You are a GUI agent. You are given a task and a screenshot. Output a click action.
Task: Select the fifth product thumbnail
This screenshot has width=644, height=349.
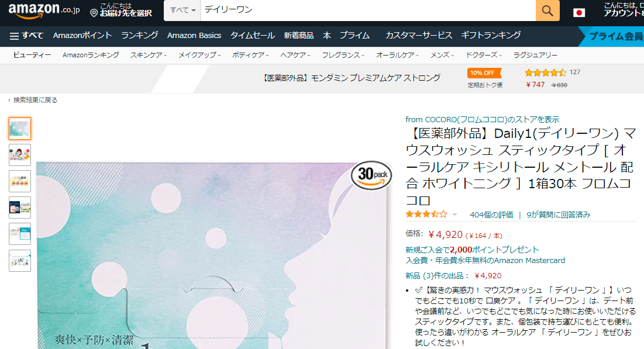pyautogui.click(x=20, y=234)
